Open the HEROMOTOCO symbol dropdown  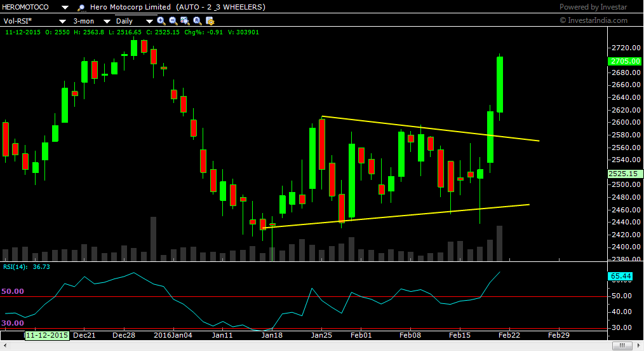65,8
